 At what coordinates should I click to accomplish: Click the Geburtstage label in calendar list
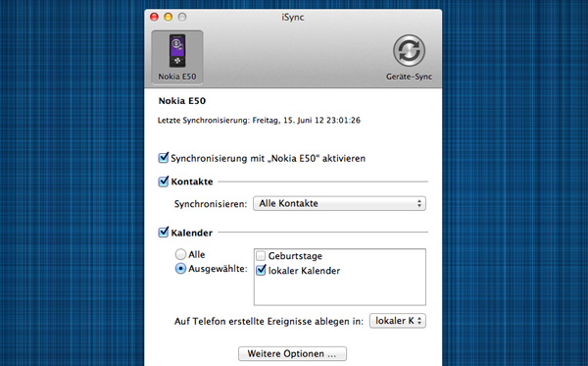(x=295, y=256)
